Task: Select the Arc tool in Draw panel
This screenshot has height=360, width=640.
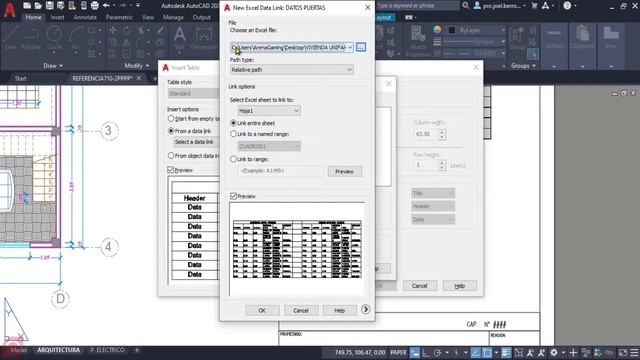Action: [x=76, y=38]
